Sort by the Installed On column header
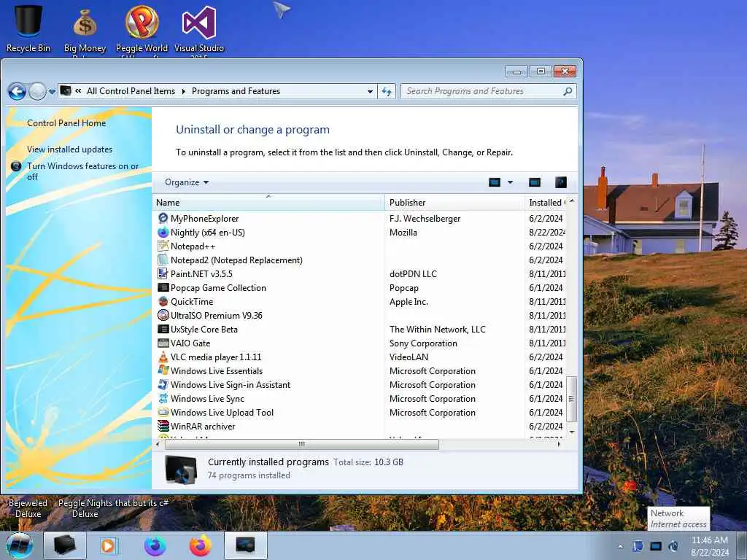This screenshot has height=560, width=747. click(x=546, y=203)
